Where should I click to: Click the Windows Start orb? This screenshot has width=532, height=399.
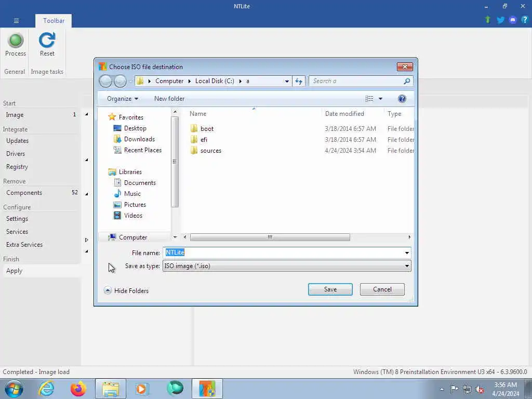click(14, 389)
